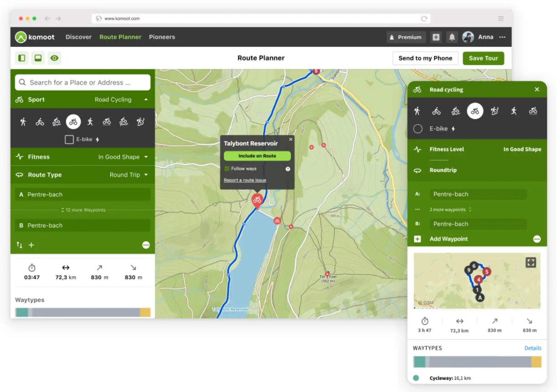Click the Include on Route button
Image resolution: width=557 pixels, height=392 pixels.
[x=257, y=156]
